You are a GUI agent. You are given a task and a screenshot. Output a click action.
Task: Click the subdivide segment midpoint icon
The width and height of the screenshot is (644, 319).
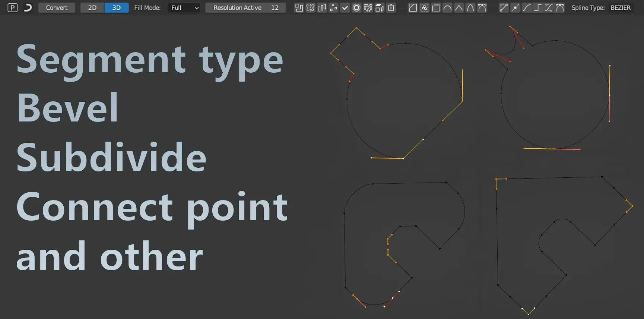pos(515,7)
